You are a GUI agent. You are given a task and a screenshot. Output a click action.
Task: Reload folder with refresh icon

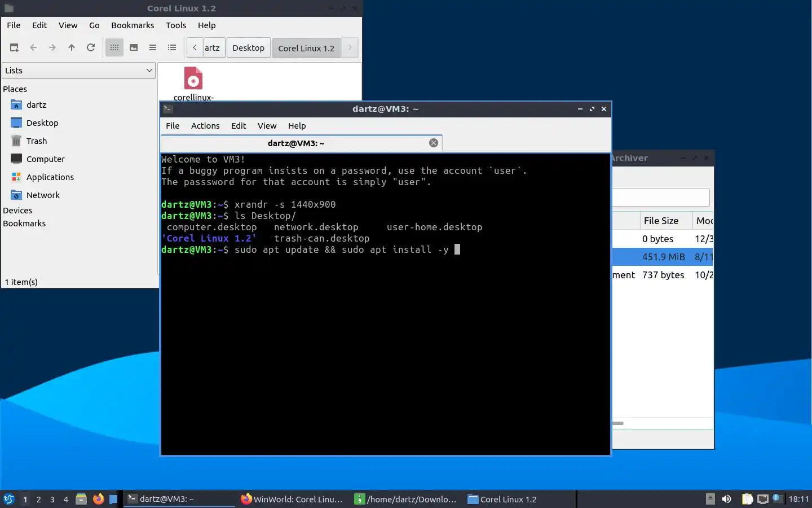[x=91, y=48]
